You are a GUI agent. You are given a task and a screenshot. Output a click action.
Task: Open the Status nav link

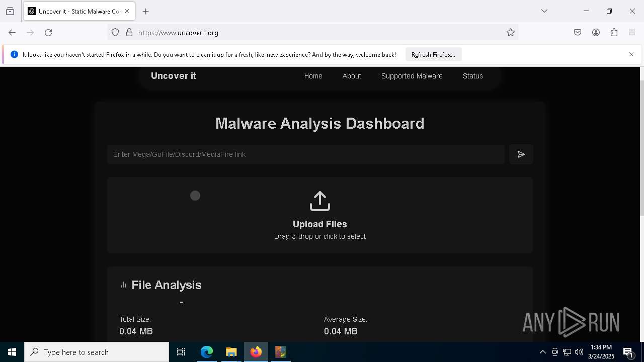coord(473,76)
